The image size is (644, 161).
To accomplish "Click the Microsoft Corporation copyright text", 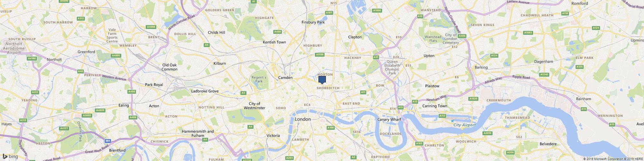I will coord(601,159).
